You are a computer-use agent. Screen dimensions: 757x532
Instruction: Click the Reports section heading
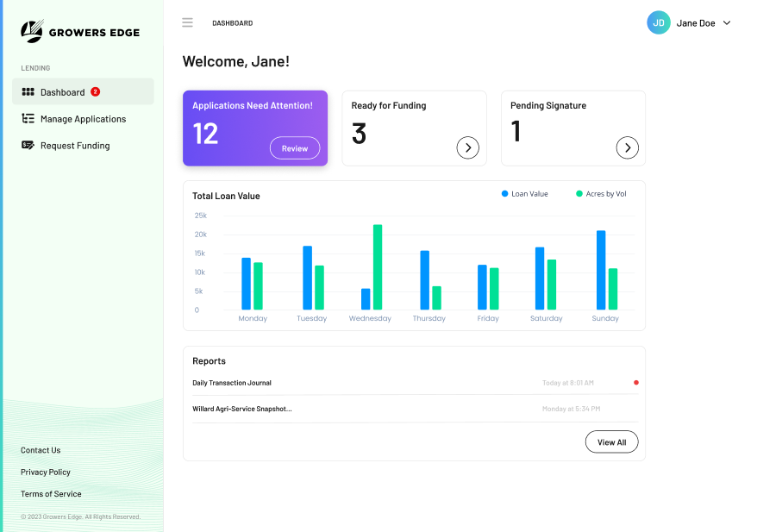(209, 361)
